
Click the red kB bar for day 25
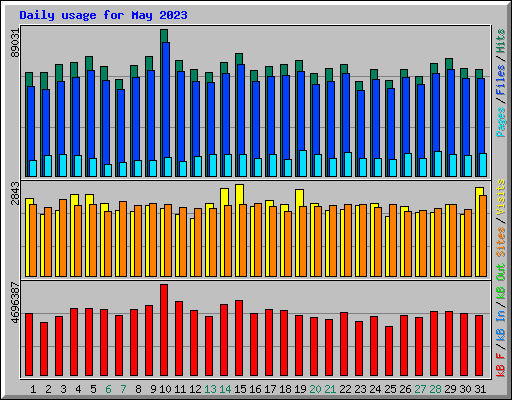[389, 351]
